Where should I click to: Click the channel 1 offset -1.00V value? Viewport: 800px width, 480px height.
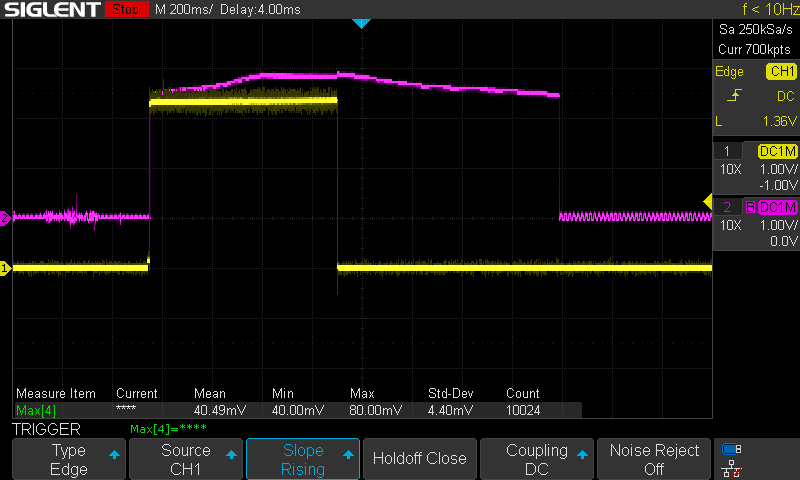[778, 185]
